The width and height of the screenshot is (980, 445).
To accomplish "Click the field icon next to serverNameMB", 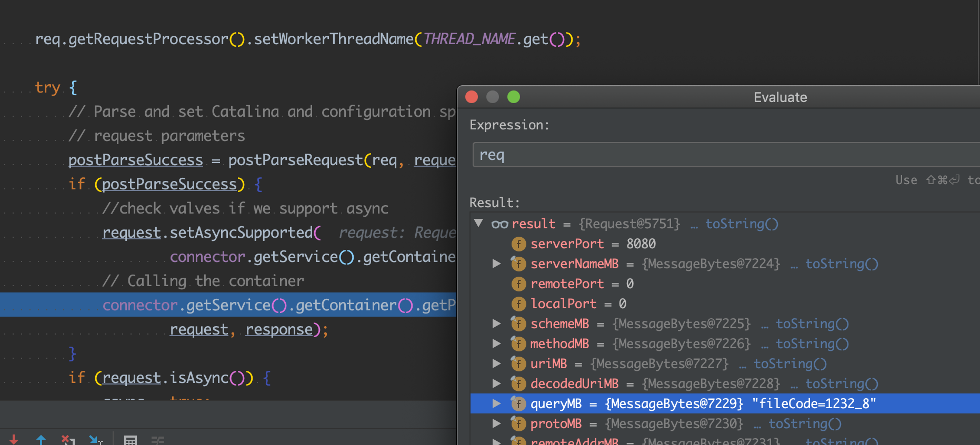I will point(518,264).
